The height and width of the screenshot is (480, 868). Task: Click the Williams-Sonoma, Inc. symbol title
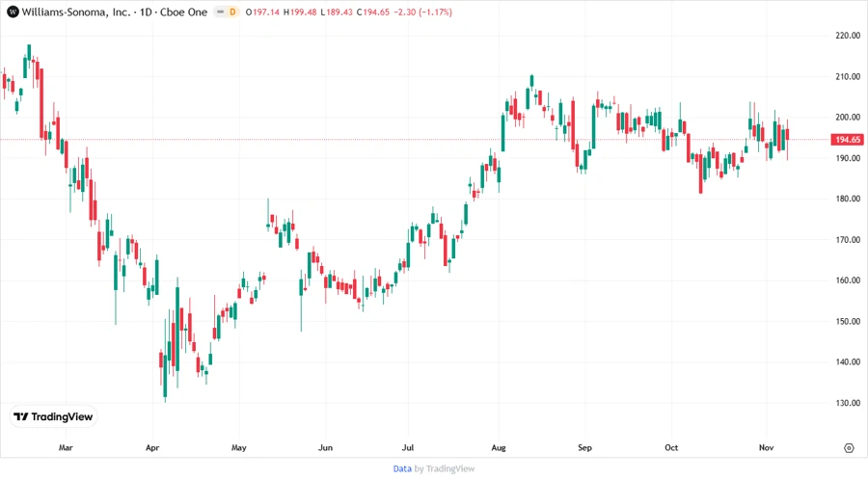[x=76, y=13]
